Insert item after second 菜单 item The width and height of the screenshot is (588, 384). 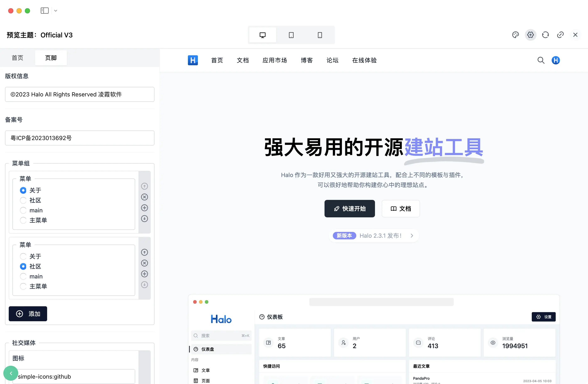pos(145,274)
